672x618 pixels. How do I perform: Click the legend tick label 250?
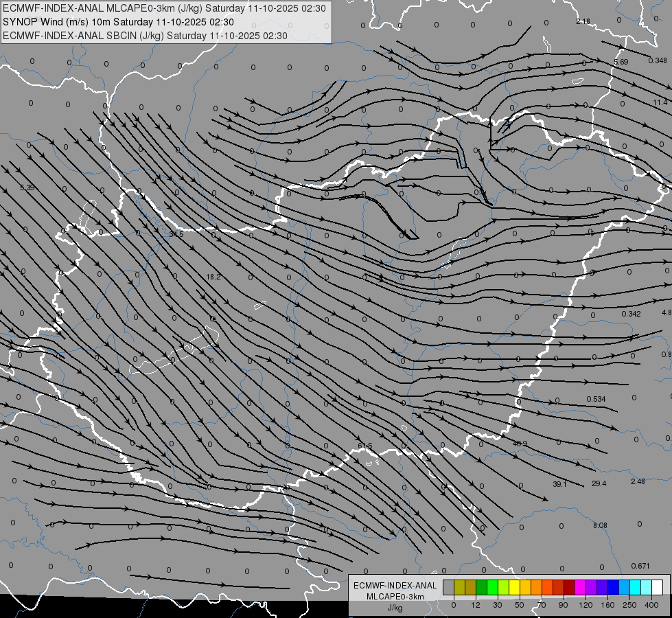pos(629,605)
